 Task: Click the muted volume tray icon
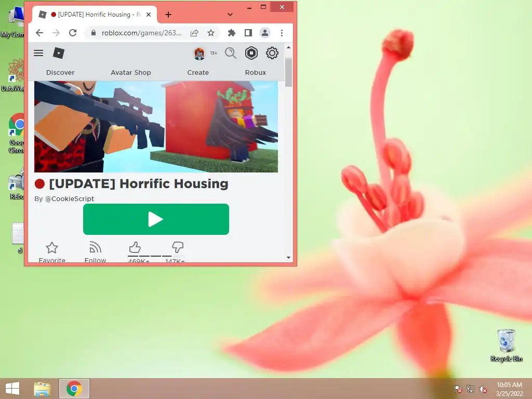click(x=483, y=389)
